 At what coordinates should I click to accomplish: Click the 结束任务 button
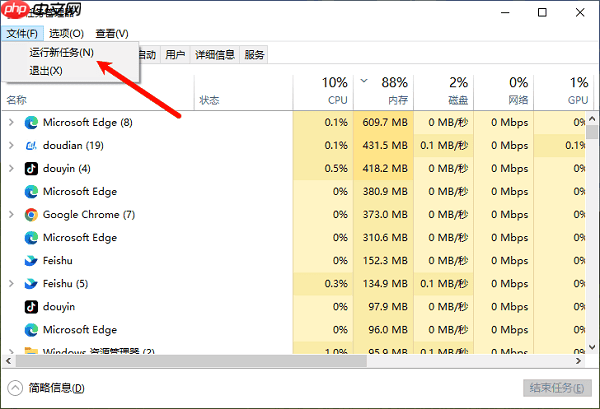coord(551,388)
